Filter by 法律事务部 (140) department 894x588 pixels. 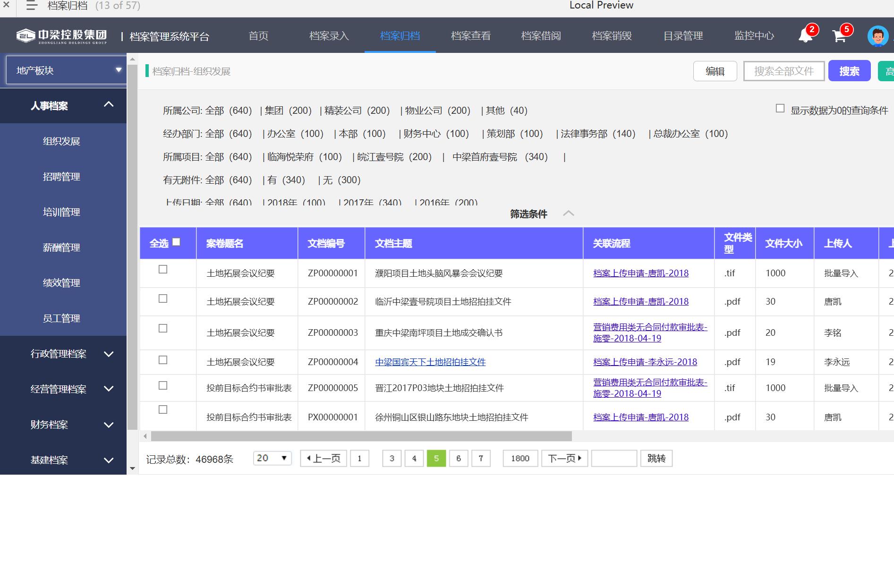click(598, 134)
